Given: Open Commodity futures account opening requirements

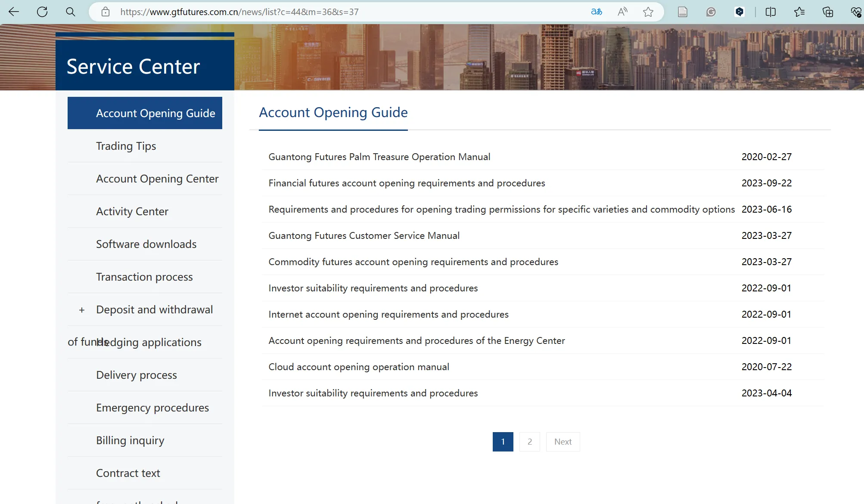Looking at the screenshot, I should (x=413, y=262).
